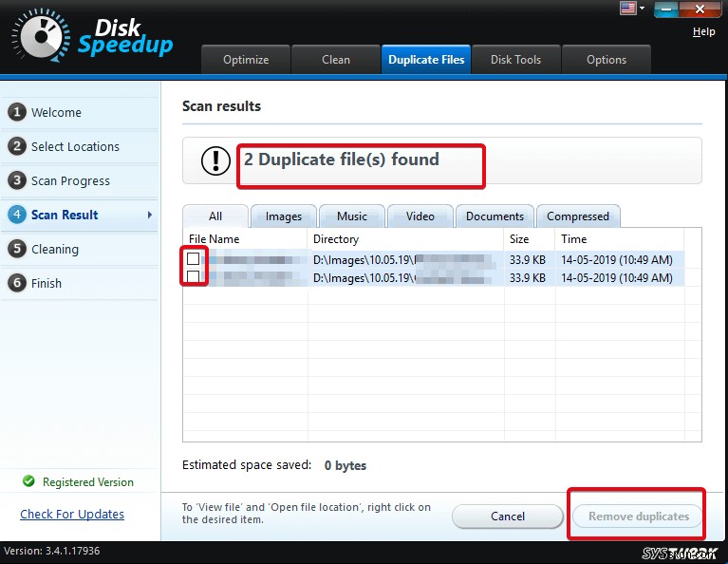
Task: Open the Help link
Action: [704, 31]
